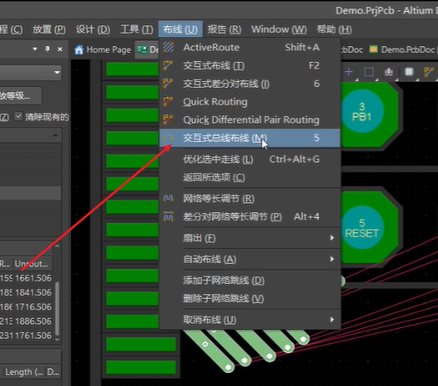Click Quick Differential Pair Routing icon
This screenshot has height=386, width=438.
coord(168,119)
